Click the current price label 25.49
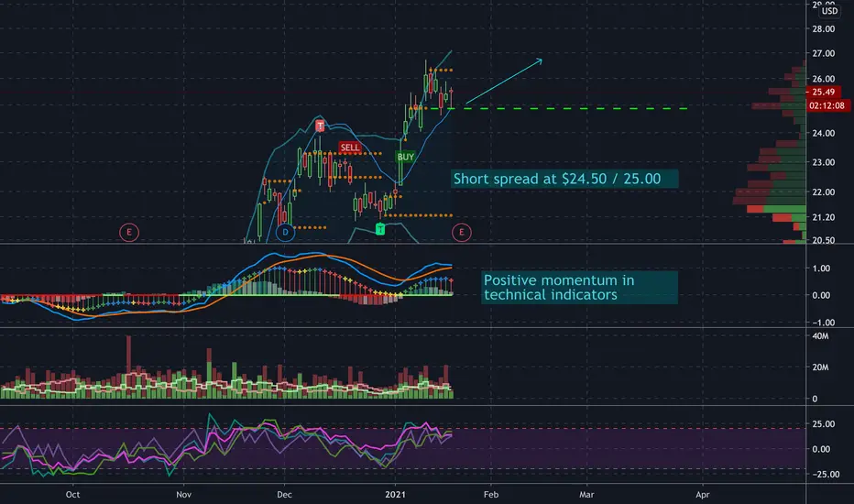This screenshot has height=504, width=854. 824,92
